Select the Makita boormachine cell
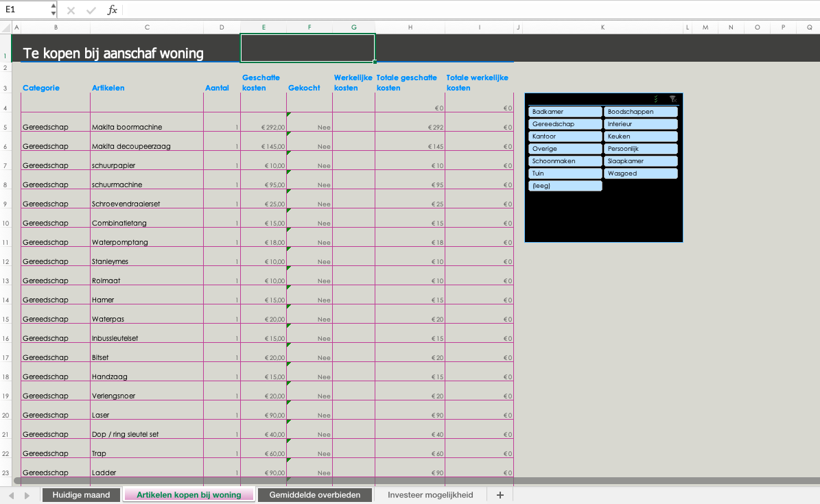The image size is (820, 504). pyautogui.click(x=147, y=122)
